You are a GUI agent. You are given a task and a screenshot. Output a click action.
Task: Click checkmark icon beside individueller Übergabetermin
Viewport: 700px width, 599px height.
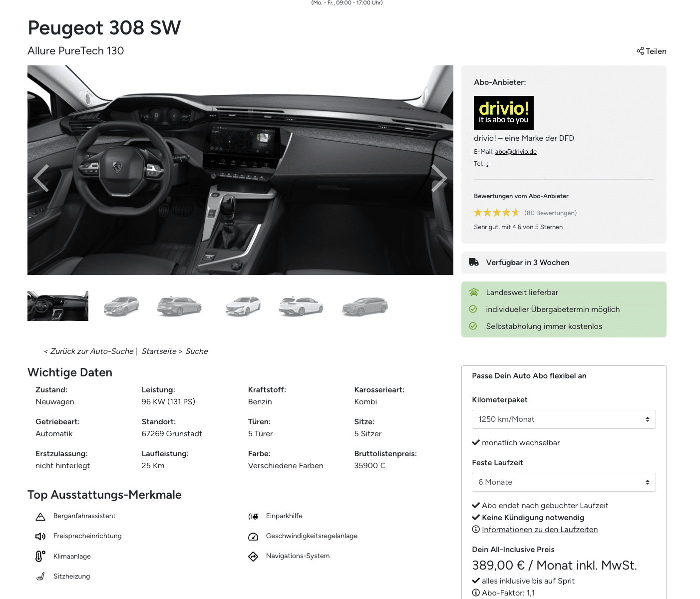point(473,309)
